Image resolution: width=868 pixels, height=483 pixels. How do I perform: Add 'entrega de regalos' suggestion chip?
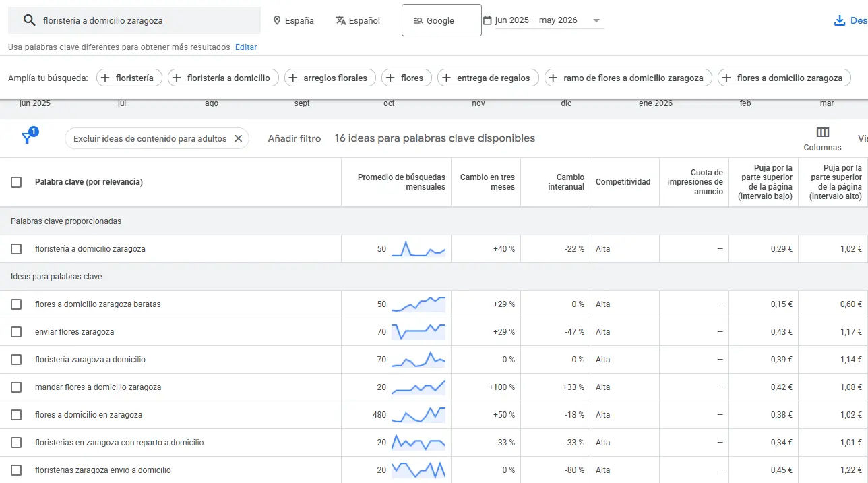click(x=488, y=78)
